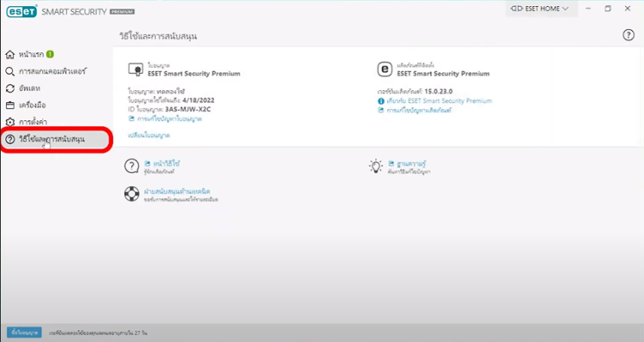Click the blue buy license button
This screenshot has width=644, height=342.
tap(24, 333)
